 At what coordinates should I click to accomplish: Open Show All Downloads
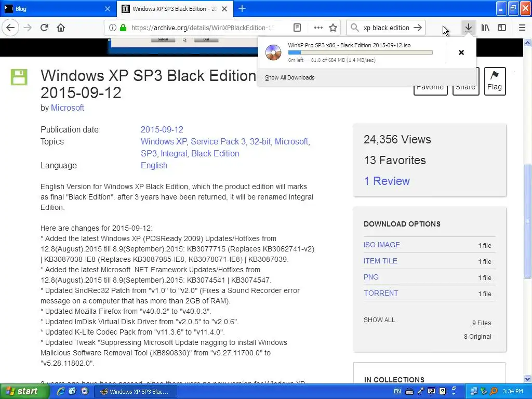(x=290, y=77)
